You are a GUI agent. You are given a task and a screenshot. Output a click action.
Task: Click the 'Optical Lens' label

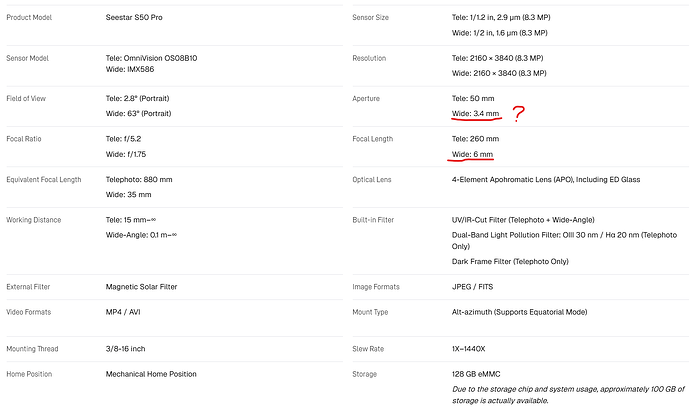(x=371, y=180)
